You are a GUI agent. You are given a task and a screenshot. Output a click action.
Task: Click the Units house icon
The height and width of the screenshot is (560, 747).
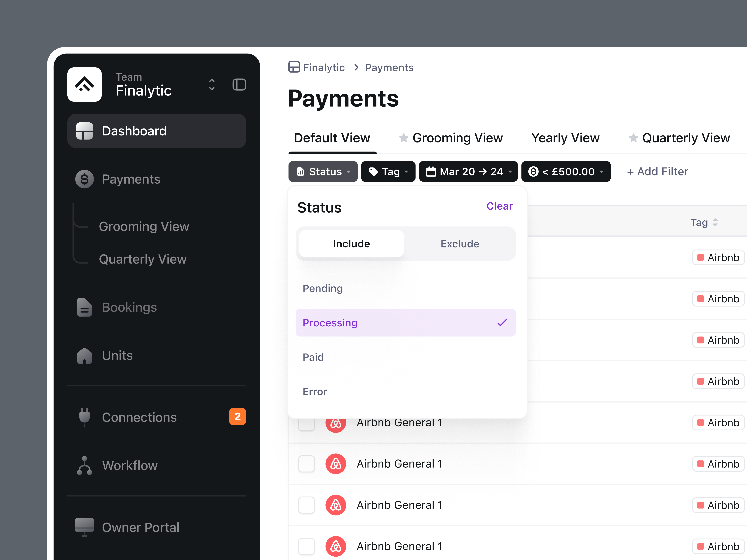pyautogui.click(x=84, y=355)
